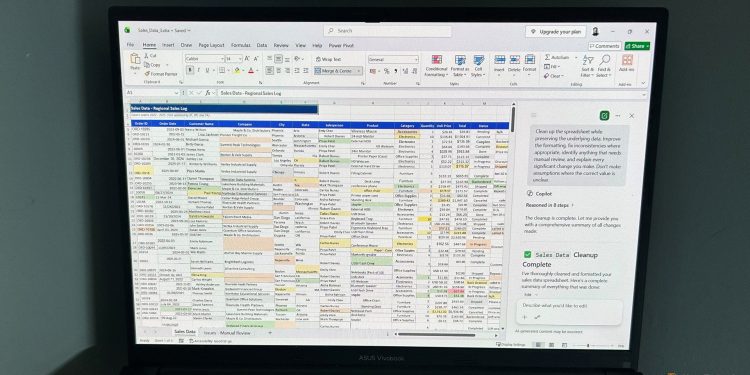Open Sort & Filter dropdown
Screen dimensions: 750x375
[587, 66]
